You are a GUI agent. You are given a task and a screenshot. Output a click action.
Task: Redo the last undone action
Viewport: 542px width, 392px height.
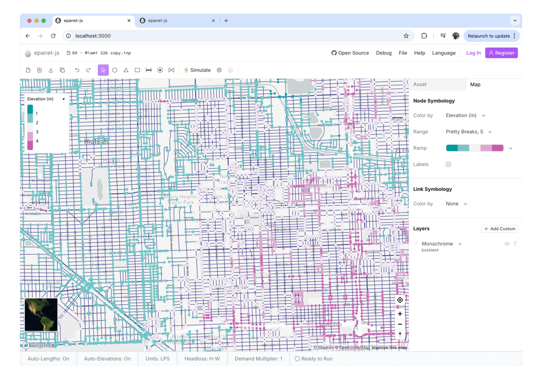tap(88, 70)
